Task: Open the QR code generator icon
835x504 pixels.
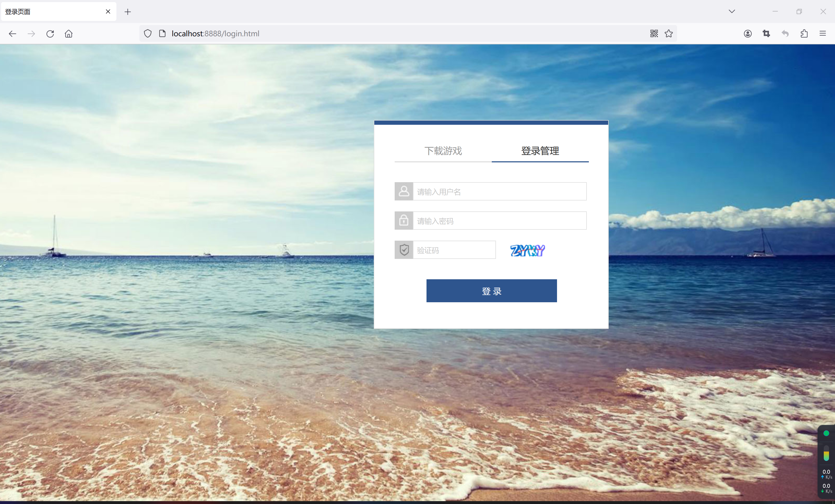Action: click(x=654, y=34)
